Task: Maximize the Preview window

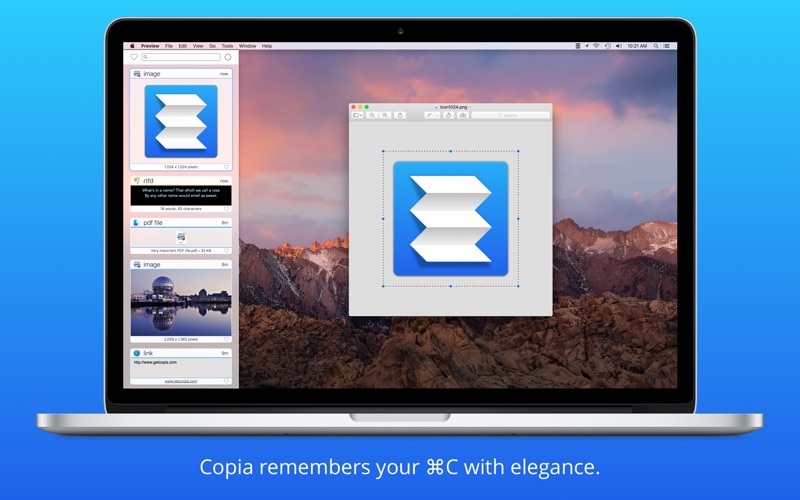Action: 366,107
